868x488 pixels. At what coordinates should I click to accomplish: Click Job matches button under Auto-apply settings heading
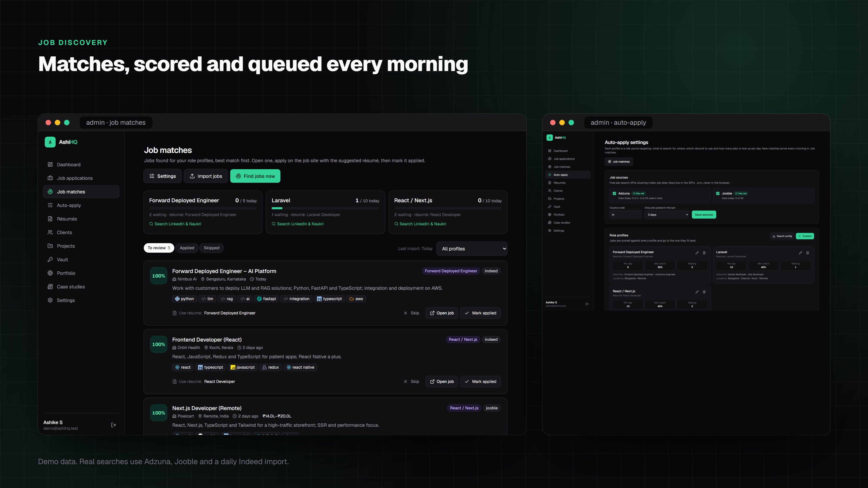pos(619,162)
